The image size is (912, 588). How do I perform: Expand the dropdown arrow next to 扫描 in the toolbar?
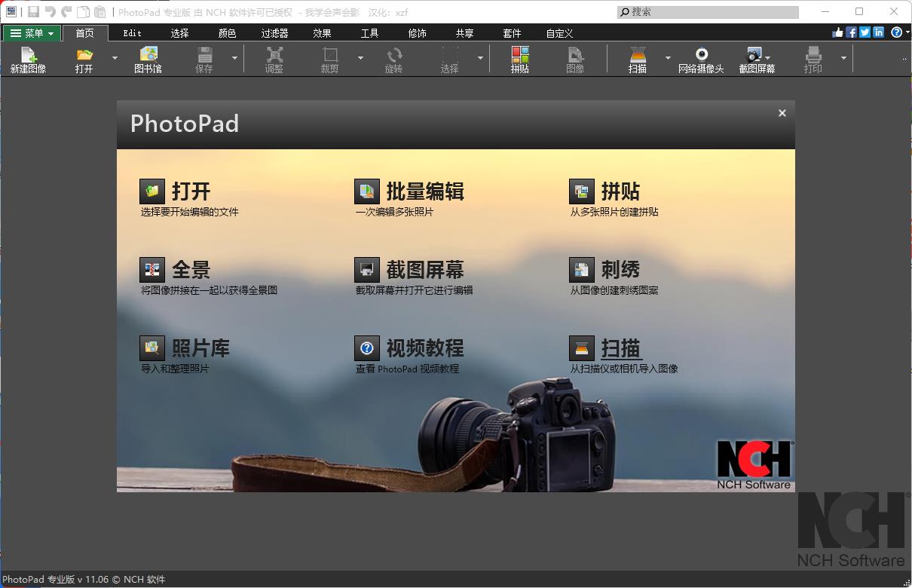click(x=668, y=58)
